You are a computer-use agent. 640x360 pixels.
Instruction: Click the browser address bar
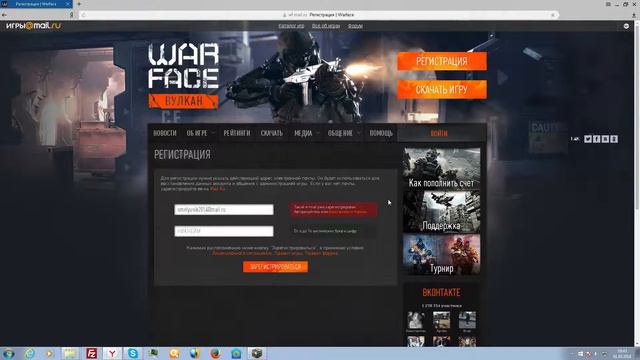tap(318, 15)
